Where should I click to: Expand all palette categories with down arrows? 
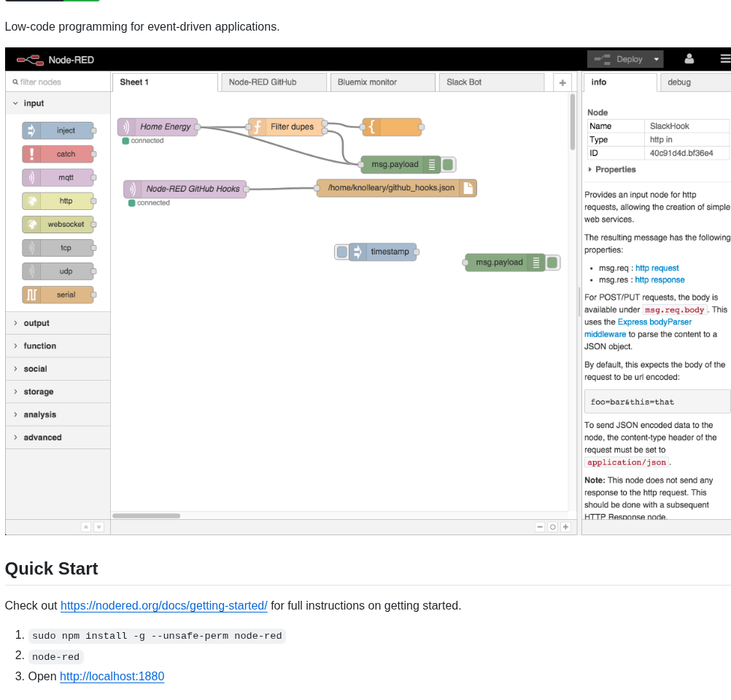coord(98,526)
